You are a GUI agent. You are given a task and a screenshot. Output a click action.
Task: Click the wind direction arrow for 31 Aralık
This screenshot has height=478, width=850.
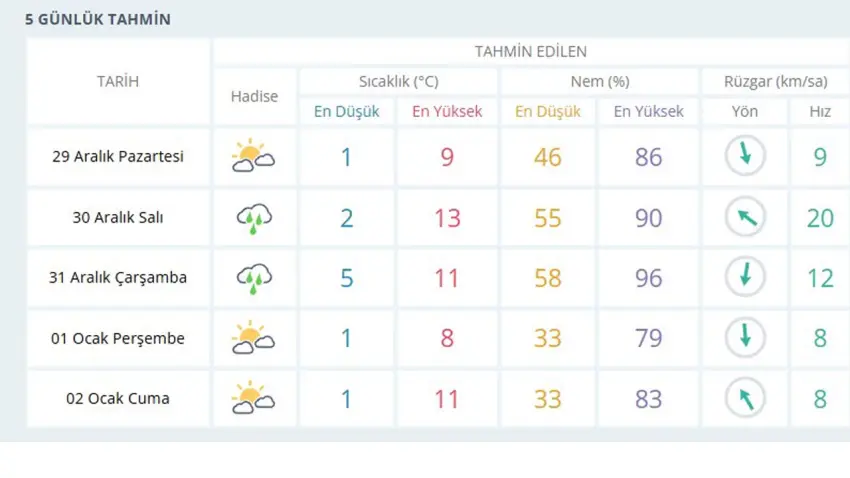click(745, 278)
